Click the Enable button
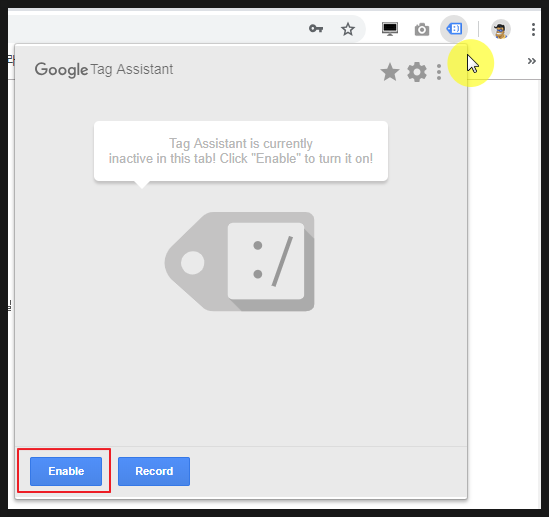Image resolution: width=549 pixels, height=517 pixels. pyautogui.click(x=66, y=471)
